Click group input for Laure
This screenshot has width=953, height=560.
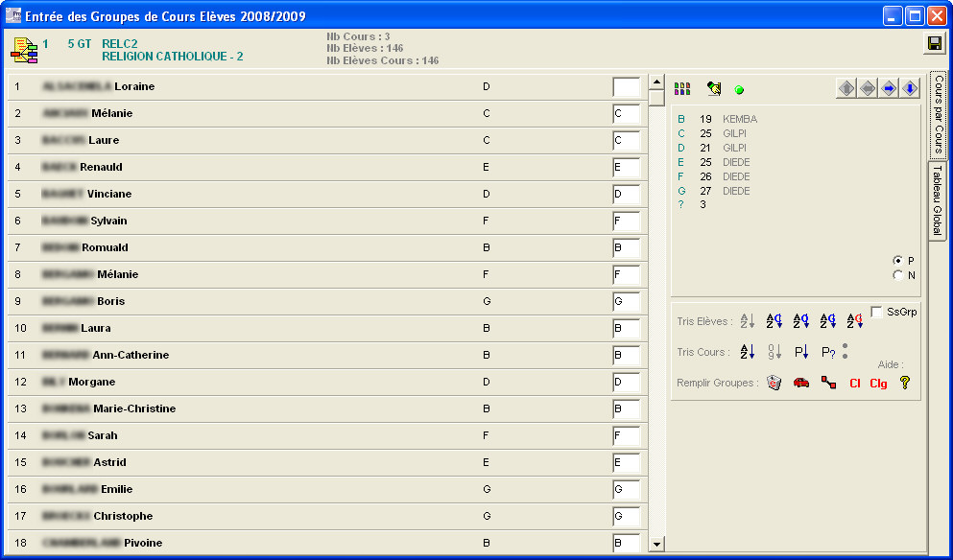click(x=626, y=140)
